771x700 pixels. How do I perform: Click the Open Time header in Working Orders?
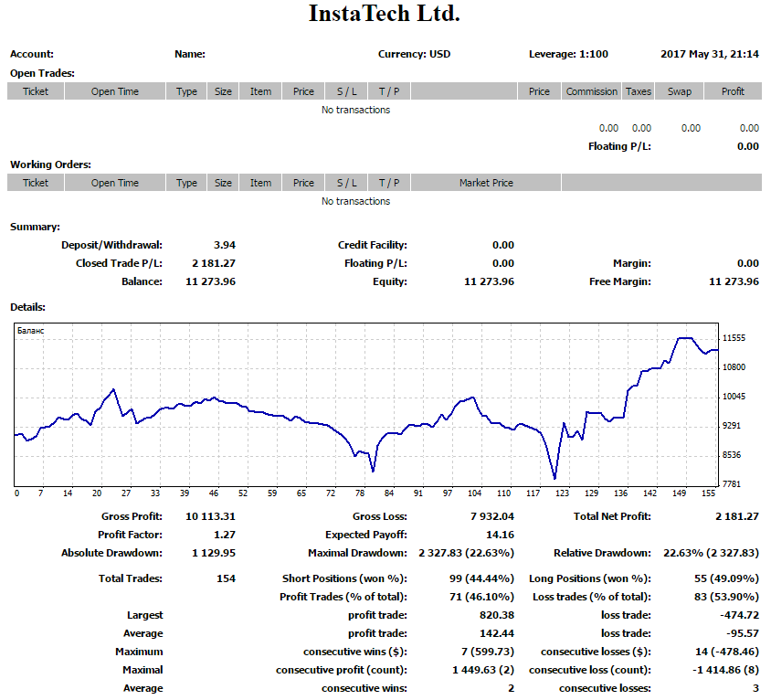click(114, 183)
